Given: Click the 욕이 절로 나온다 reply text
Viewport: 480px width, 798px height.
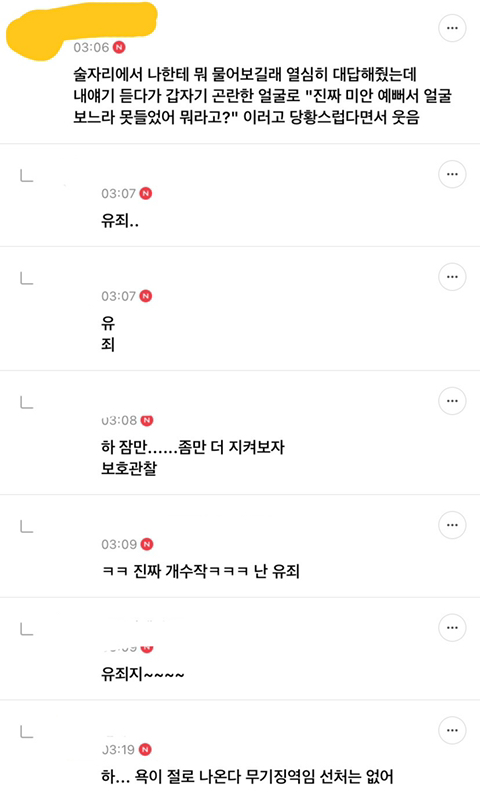Looking at the screenshot, I should (247, 777).
